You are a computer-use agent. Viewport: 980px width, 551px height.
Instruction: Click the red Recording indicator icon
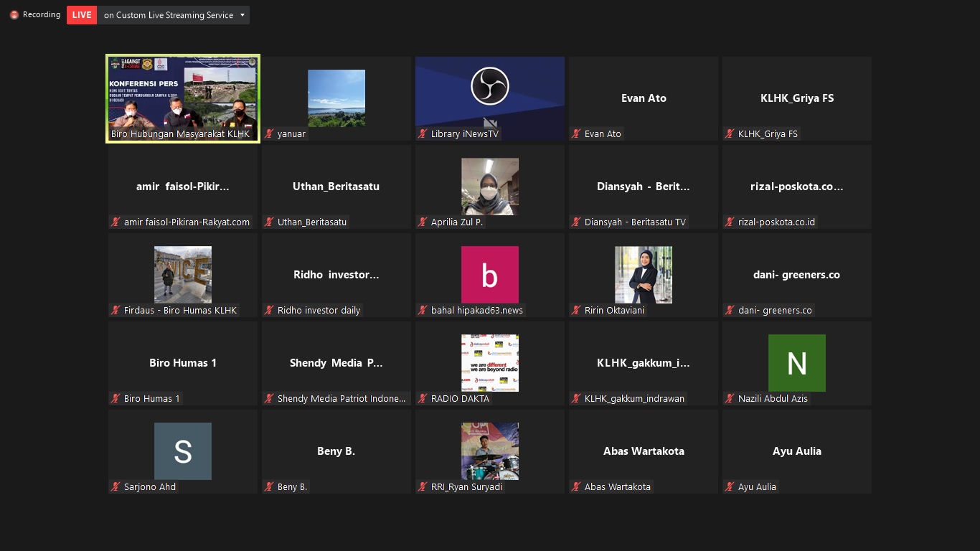pos(14,15)
